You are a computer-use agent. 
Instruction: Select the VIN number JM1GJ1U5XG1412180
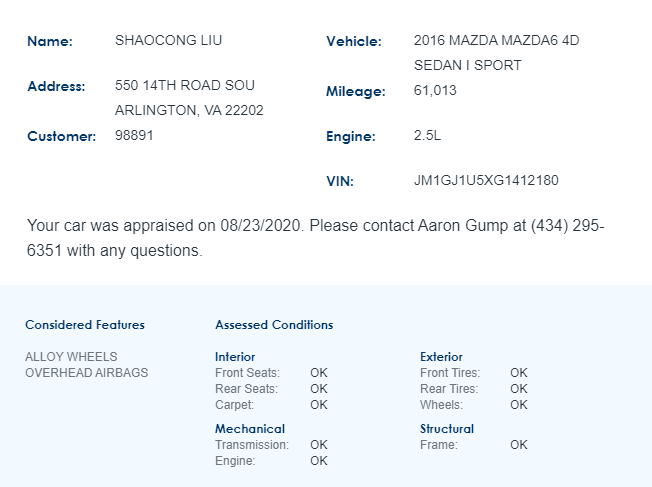coord(486,181)
